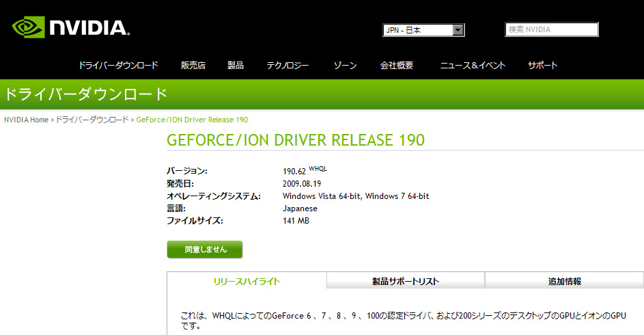The height and width of the screenshot is (335, 644).
Task: Open the サポート menu item
Action: pos(542,66)
